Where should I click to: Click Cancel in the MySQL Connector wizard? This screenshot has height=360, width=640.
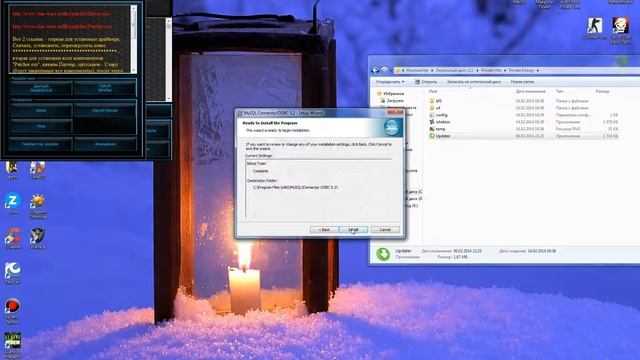[x=385, y=230]
